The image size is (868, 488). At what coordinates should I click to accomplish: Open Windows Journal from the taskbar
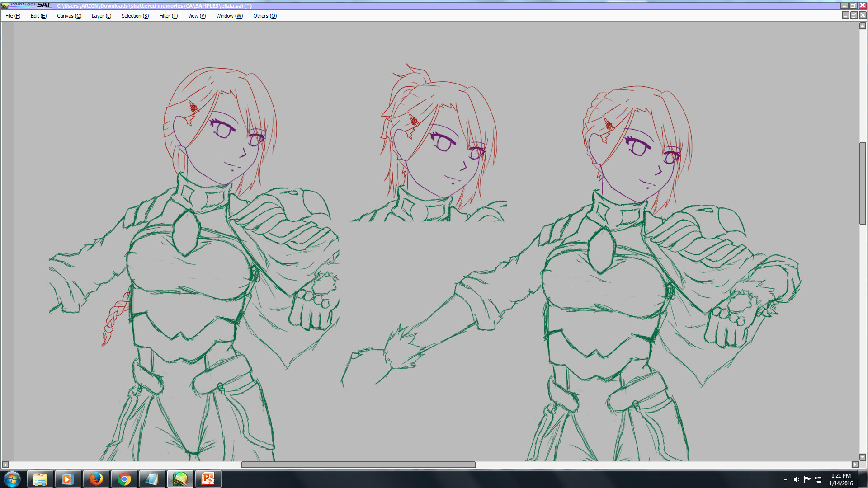[x=152, y=479]
